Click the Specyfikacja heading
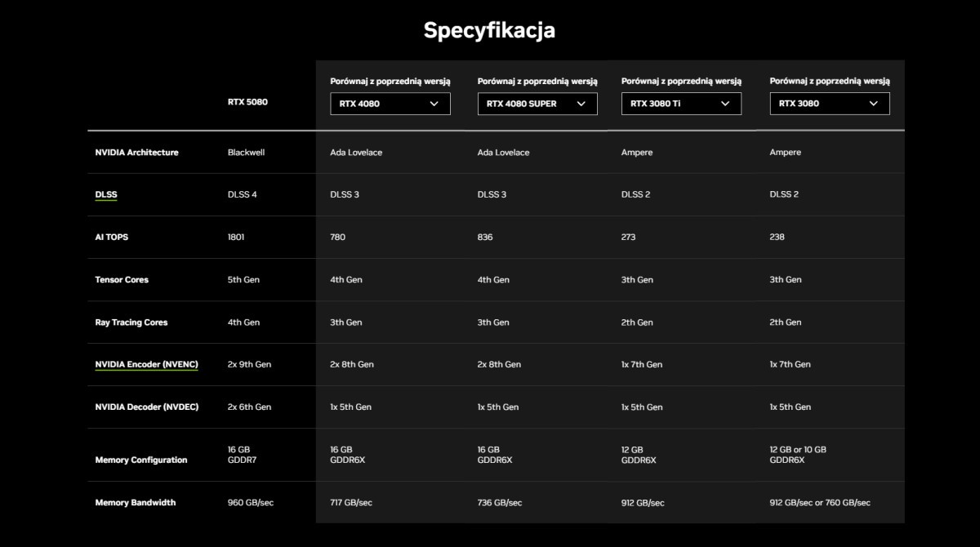The image size is (980, 547). pyautogui.click(x=489, y=30)
